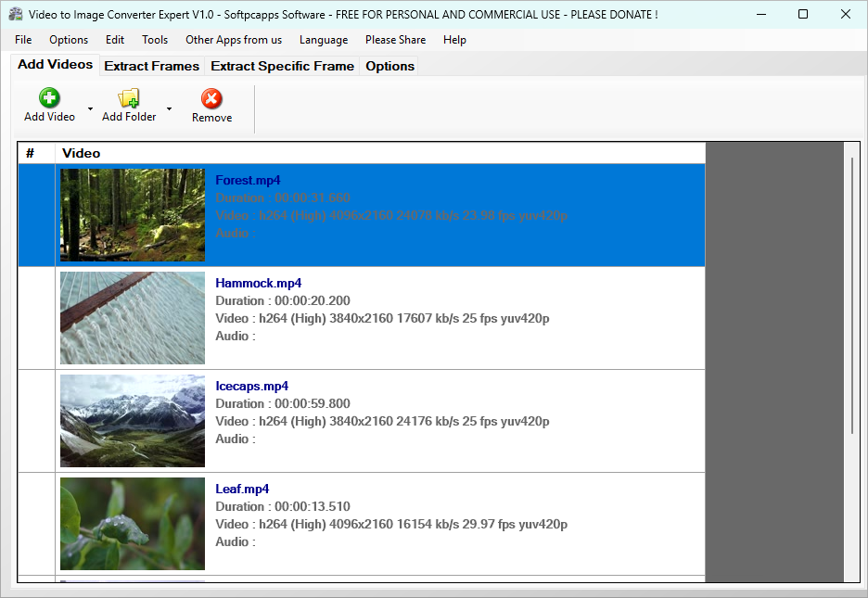Open the Options menu in menu bar
The image size is (868, 598).
(x=69, y=40)
